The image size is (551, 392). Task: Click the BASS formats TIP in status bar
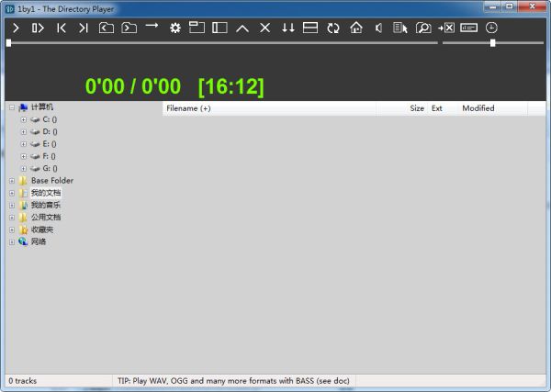233,381
